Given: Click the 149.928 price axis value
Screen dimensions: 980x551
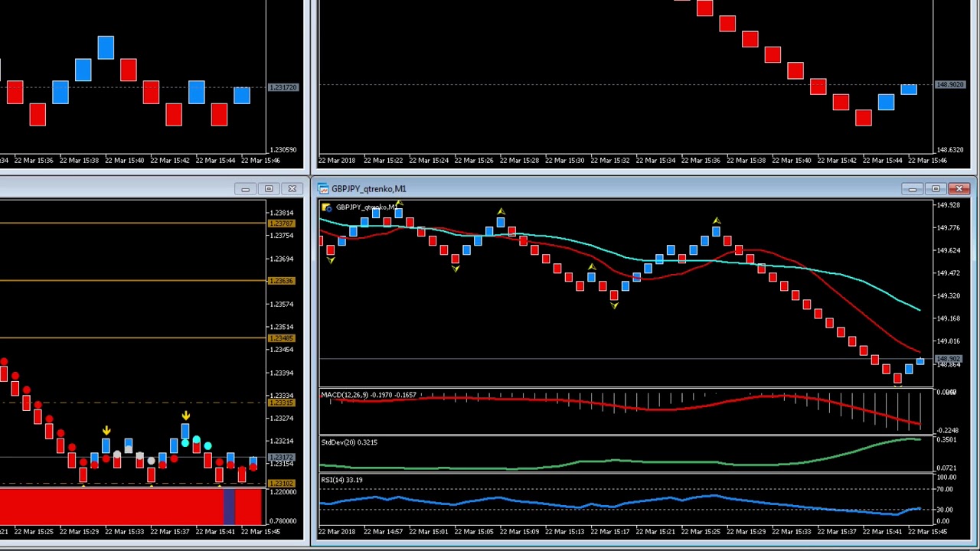Looking at the screenshot, I should coord(948,205).
